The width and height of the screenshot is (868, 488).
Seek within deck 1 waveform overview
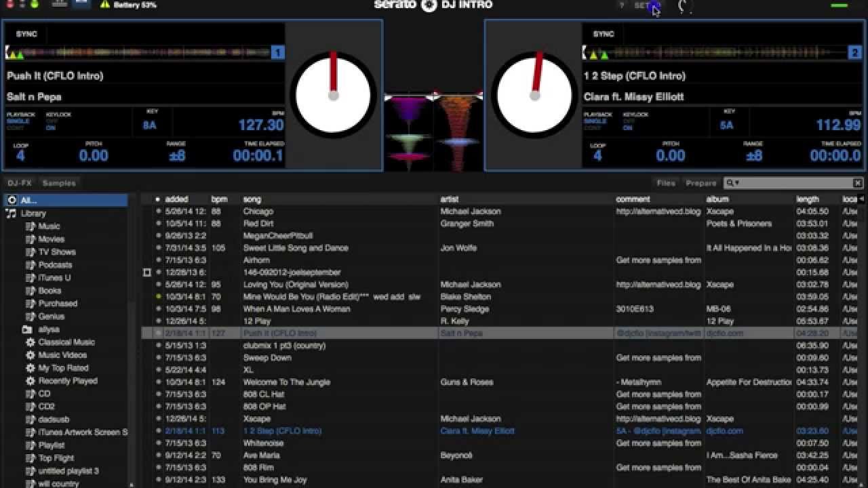(x=138, y=53)
